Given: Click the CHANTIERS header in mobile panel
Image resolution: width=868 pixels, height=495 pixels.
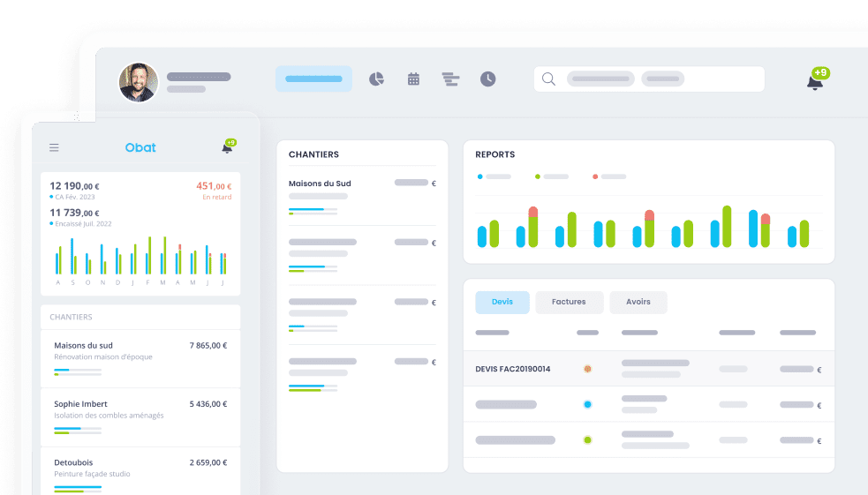Looking at the screenshot, I should (x=71, y=317).
